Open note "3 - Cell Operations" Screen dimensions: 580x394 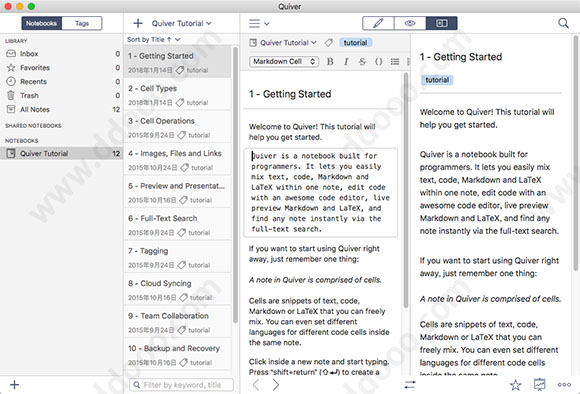[178, 127]
